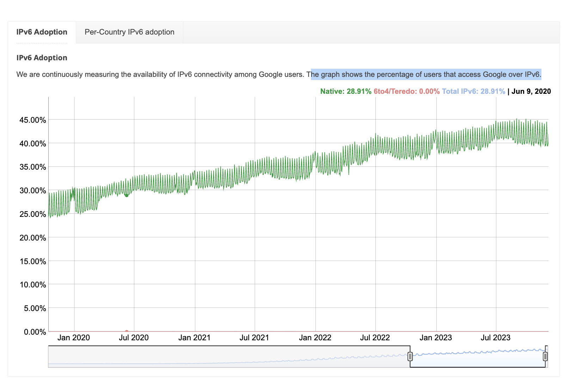Click the 6to4/Teredo 0.00% legend label

point(406,91)
